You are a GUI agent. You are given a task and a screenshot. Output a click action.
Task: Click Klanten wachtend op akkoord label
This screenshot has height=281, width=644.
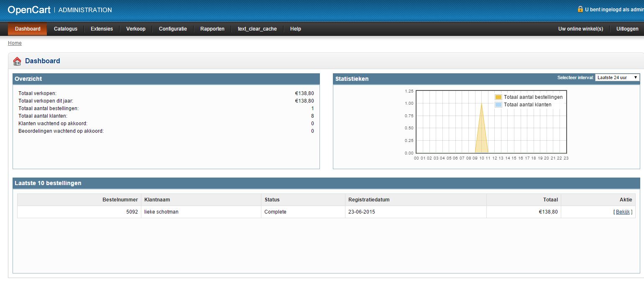(53, 124)
